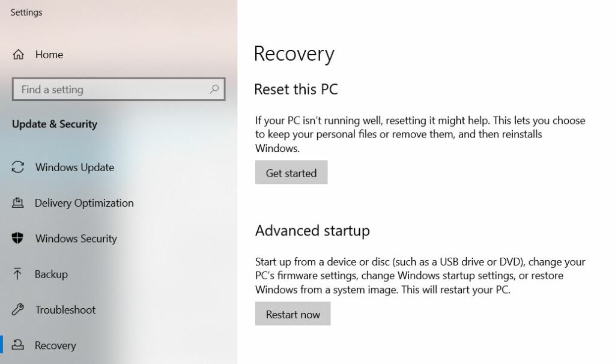Click the magnifier icon in search box
The image size is (615, 364).
(214, 89)
